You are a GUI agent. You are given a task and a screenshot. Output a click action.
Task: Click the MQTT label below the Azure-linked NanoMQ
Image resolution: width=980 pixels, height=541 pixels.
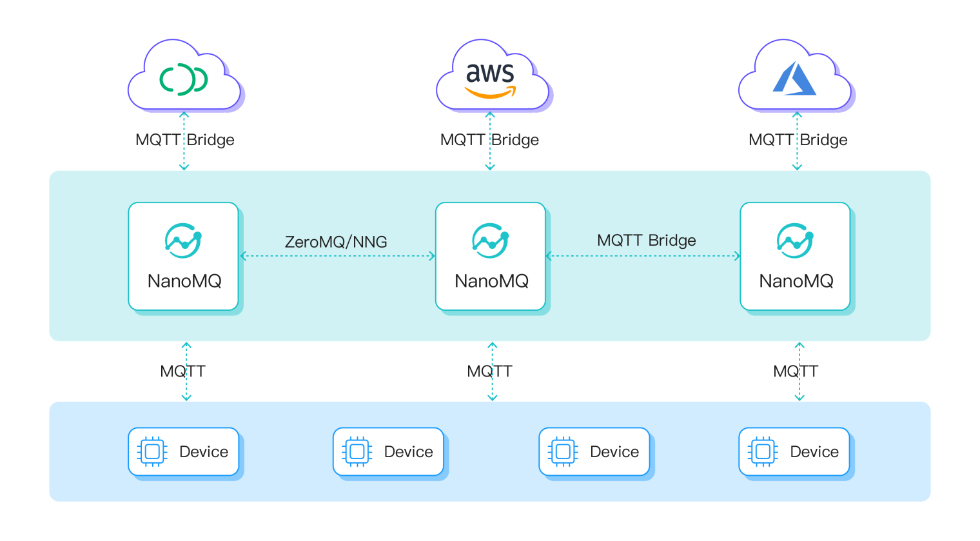(x=796, y=371)
